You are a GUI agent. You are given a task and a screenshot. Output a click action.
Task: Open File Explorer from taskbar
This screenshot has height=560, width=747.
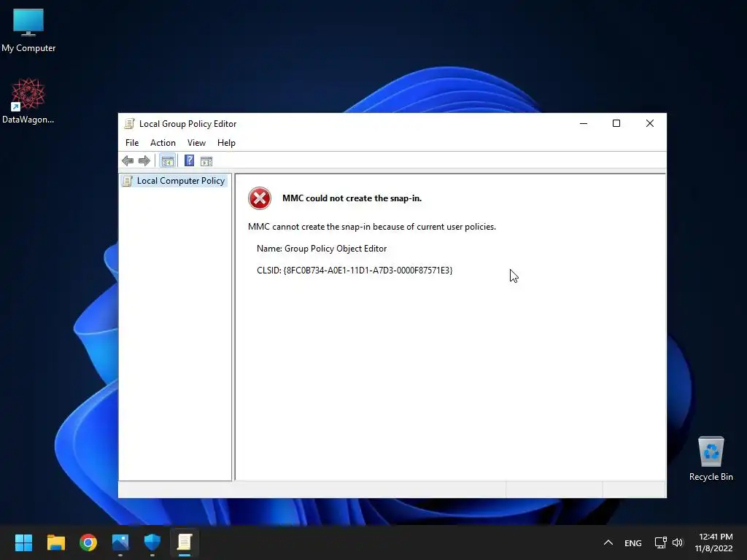[55, 542]
